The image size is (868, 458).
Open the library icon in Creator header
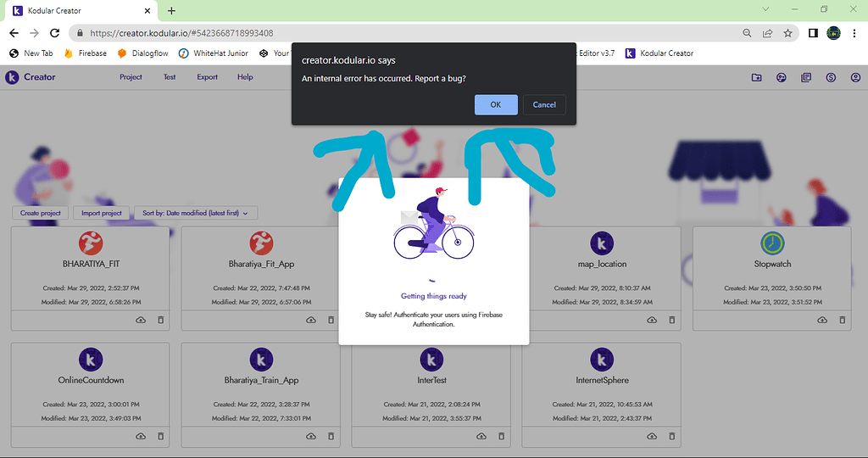pos(806,77)
